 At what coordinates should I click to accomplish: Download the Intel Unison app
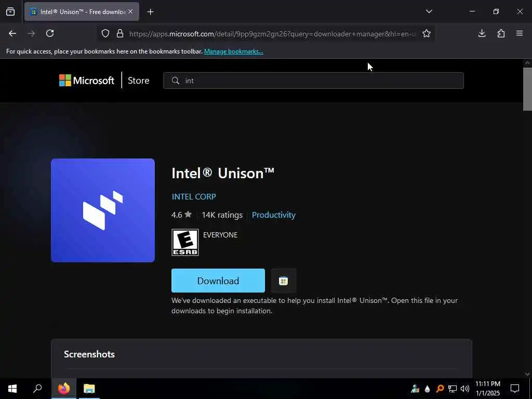218,281
